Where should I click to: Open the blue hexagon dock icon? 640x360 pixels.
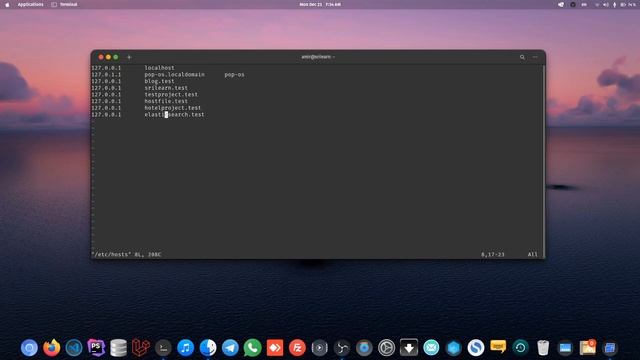(x=453, y=348)
